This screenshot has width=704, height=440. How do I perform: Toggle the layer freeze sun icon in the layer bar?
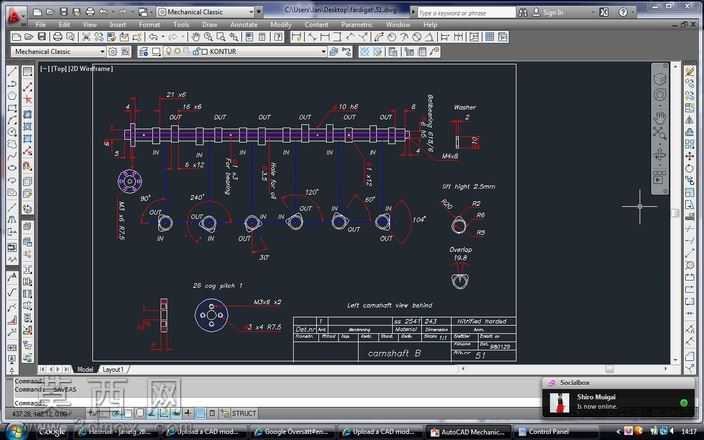tap(177, 52)
